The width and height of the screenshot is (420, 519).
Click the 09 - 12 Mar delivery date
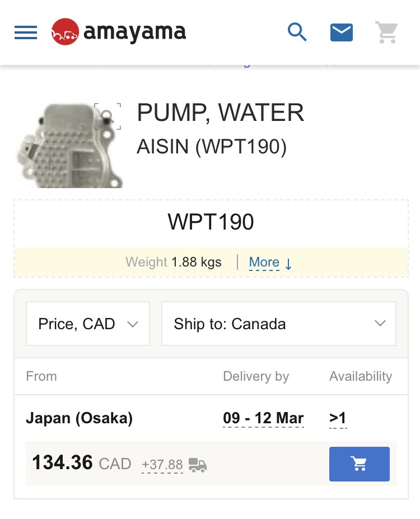[x=263, y=418]
